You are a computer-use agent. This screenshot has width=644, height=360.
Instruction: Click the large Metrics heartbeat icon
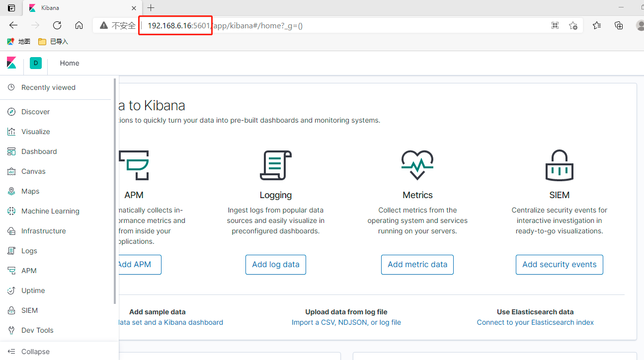[x=417, y=165]
